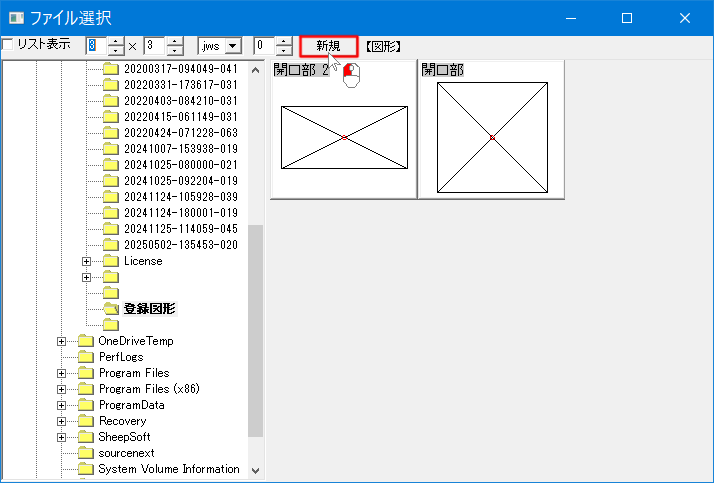Click the OneDriveTemp folder icon
Image resolution: width=714 pixels, height=483 pixels.
click(86, 341)
